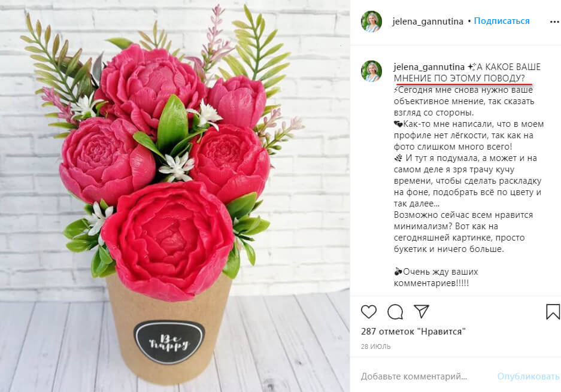
Task: Click the 28 ИЮЛЬ post date
Action: (375, 347)
